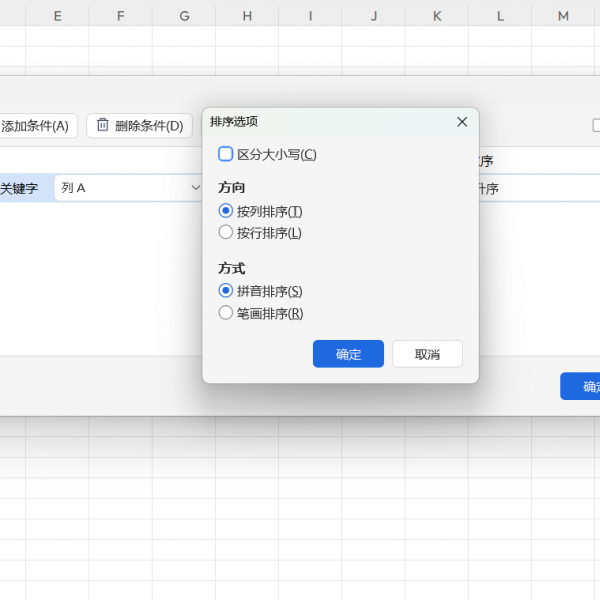
Task: Choose the 按行排序 direction option
Action: 225,232
